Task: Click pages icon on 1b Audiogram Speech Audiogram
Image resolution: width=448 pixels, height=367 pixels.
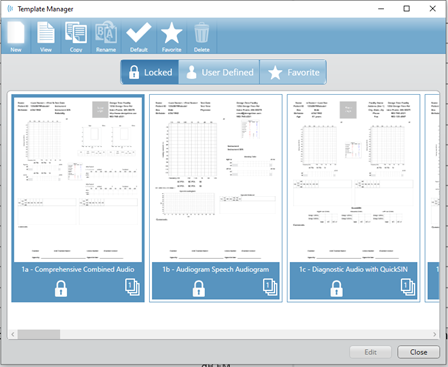Action: click(x=270, y=287)
